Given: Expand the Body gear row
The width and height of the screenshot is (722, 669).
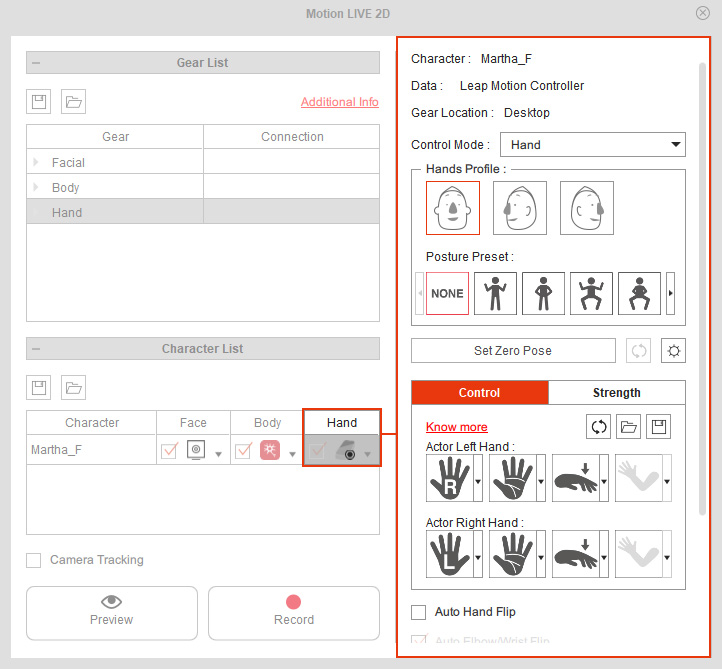Looking at the screenshot, I should pyautogui.click(x=36, y=187).
